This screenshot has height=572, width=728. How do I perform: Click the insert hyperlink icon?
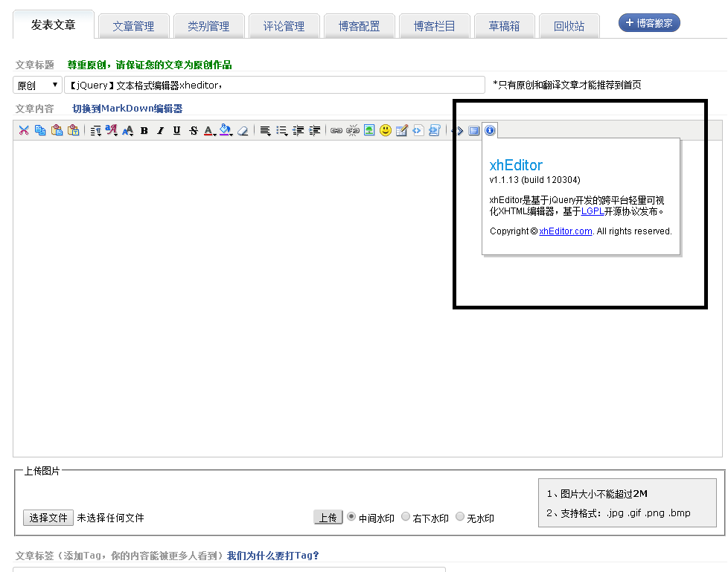pyautogui.click(x=336, y=130)
